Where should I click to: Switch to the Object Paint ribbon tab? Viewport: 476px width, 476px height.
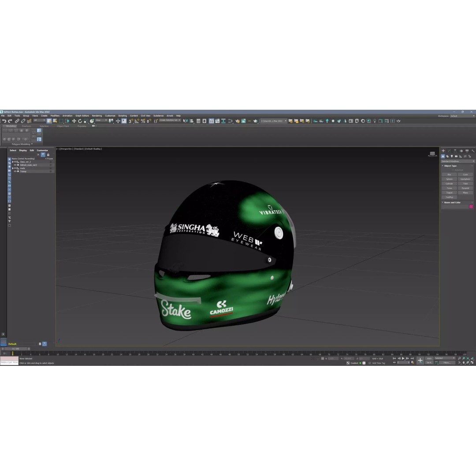pos(63,126)
